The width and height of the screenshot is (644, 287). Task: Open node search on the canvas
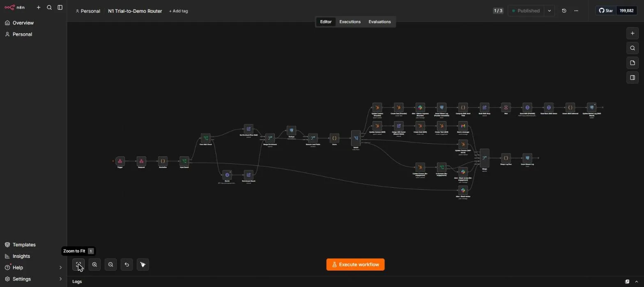(x=632, y=48)
